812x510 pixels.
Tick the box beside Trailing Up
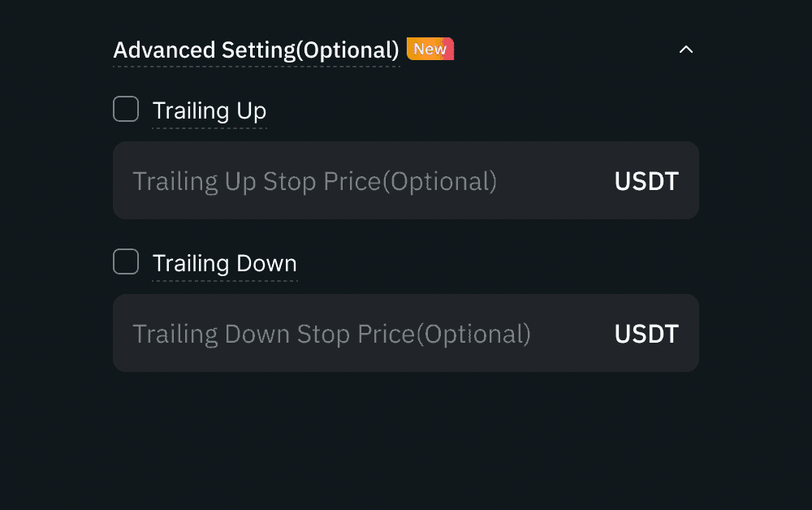[x=126, y=109]
